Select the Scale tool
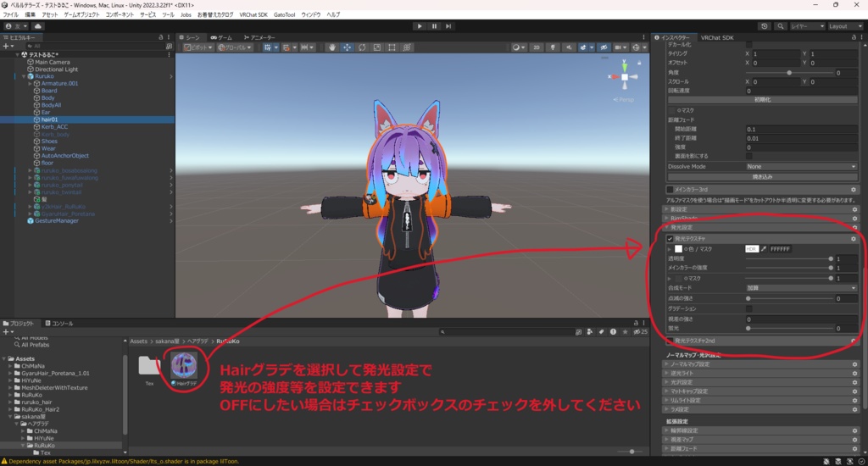Viewport: 868px width, 466px height. click(377, 47)
